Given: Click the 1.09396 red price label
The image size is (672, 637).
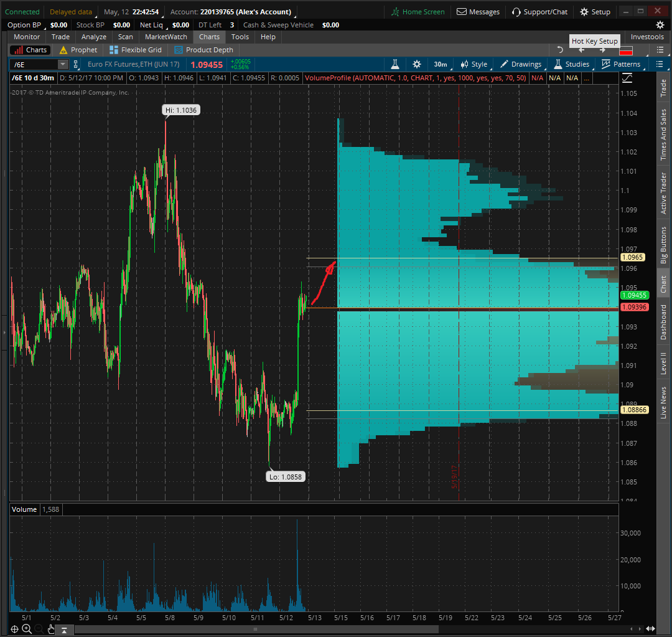Looking at the screenshot, I should (635, 307).
